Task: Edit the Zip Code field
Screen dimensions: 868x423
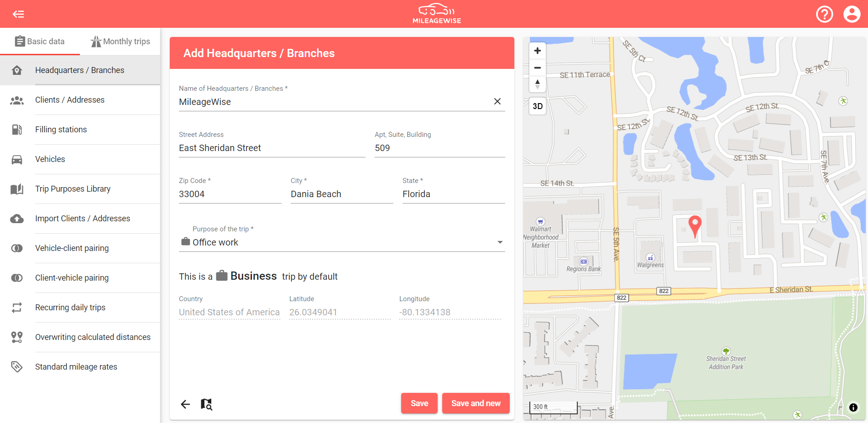Action: pyautogui.click(x=230, y=194)
